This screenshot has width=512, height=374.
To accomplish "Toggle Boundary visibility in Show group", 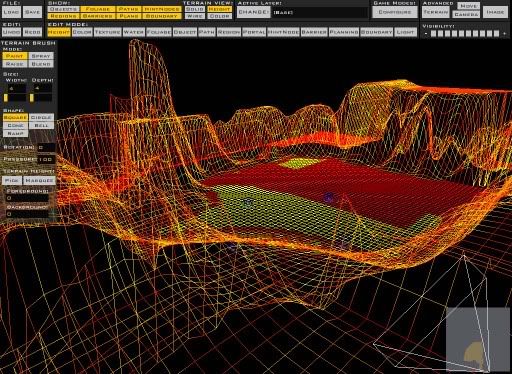I will 162,16.
